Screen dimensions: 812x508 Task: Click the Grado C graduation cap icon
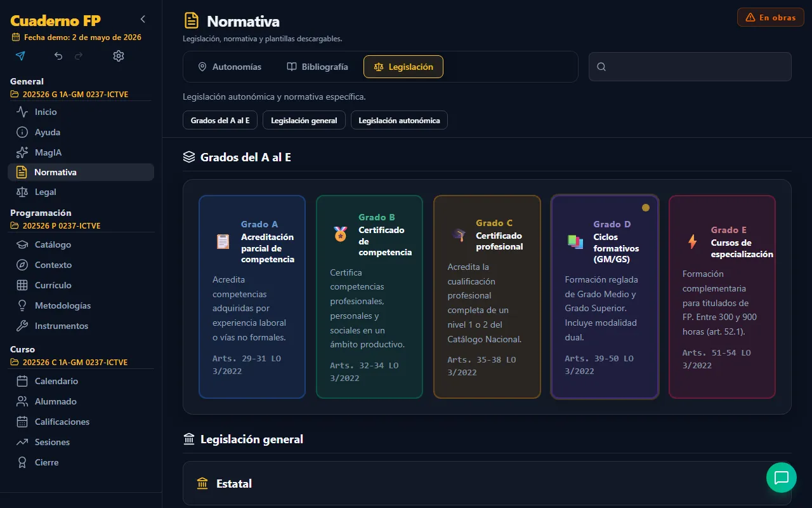tap(458, 235)
